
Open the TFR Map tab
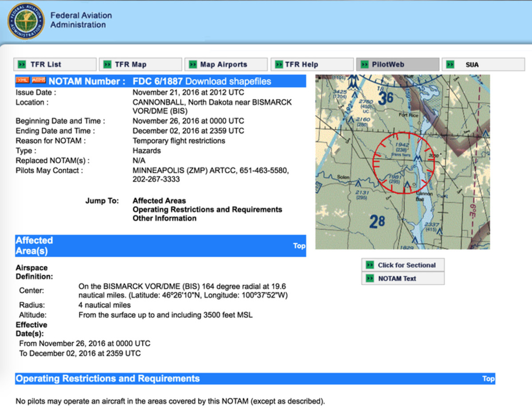(141, 65)
